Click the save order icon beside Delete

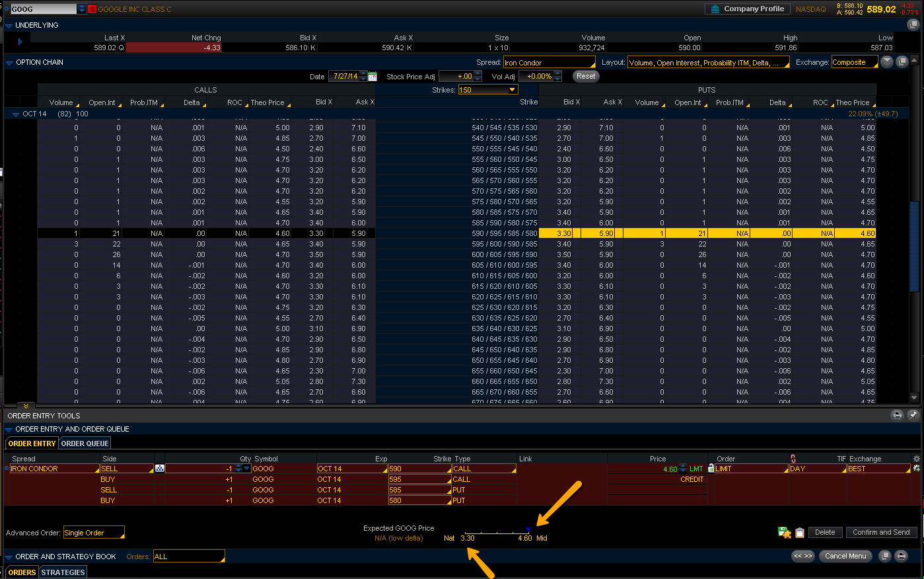[785, 533]
